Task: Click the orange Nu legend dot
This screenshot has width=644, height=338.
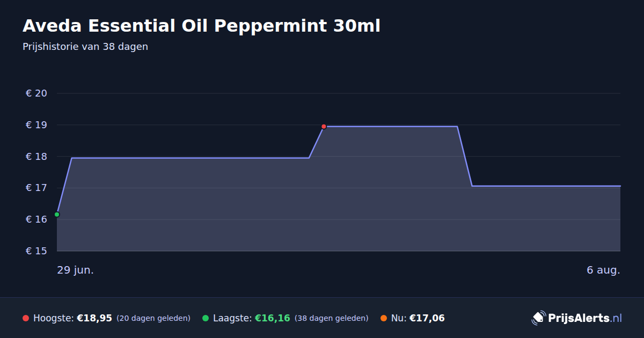Action: coord(384,318)
